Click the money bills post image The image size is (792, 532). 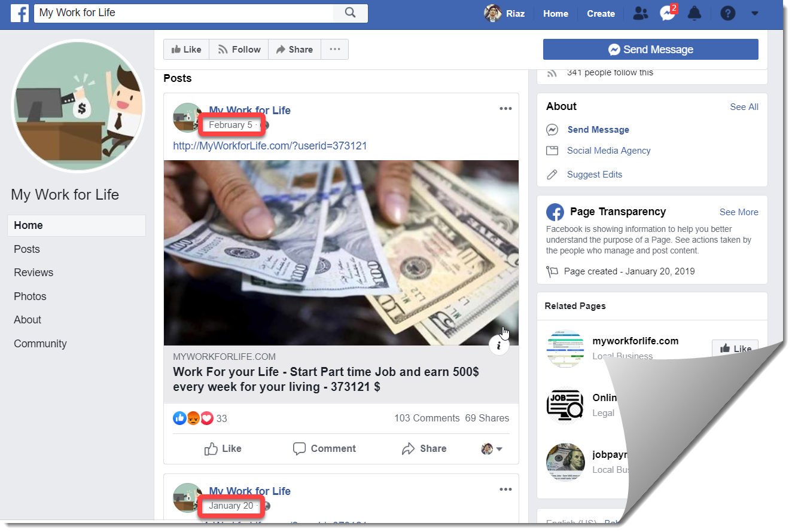(x=341, y=253)
